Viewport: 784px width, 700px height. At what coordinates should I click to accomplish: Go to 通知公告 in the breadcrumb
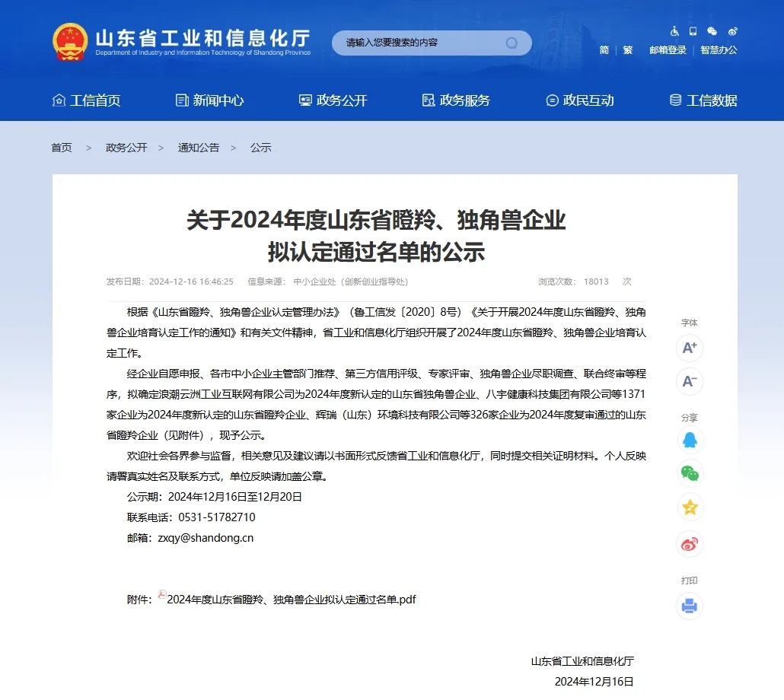point(199,148)
